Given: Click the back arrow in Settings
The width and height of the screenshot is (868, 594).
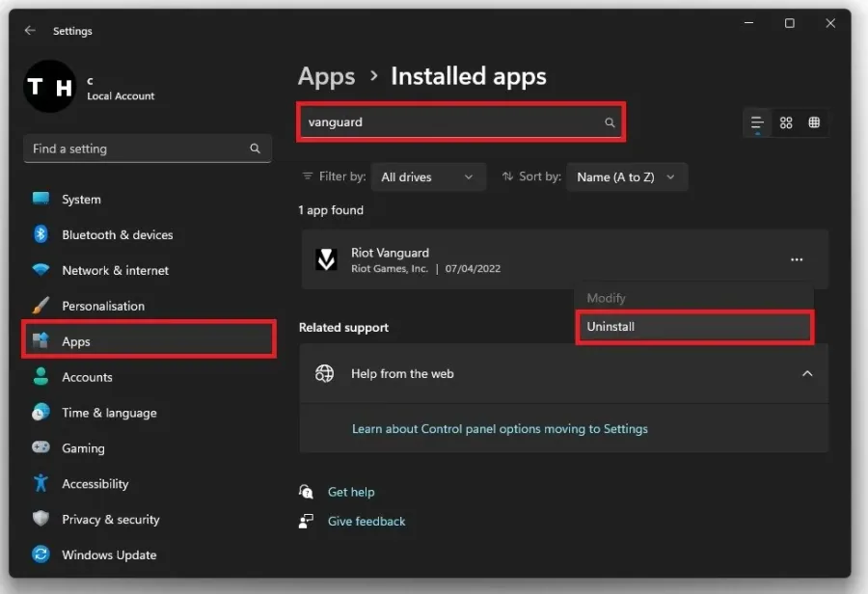Looking at the screenshot, I should click(30, 31).
